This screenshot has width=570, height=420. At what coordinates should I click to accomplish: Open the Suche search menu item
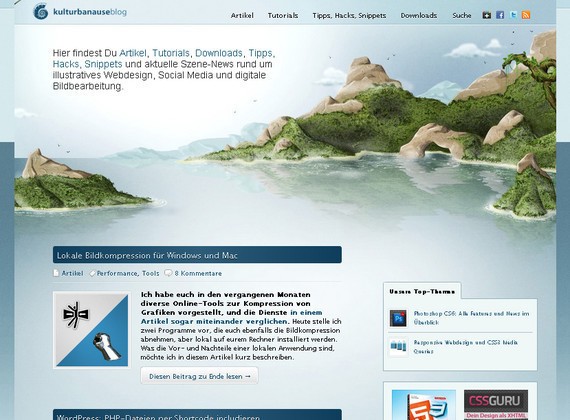(462, 16)
